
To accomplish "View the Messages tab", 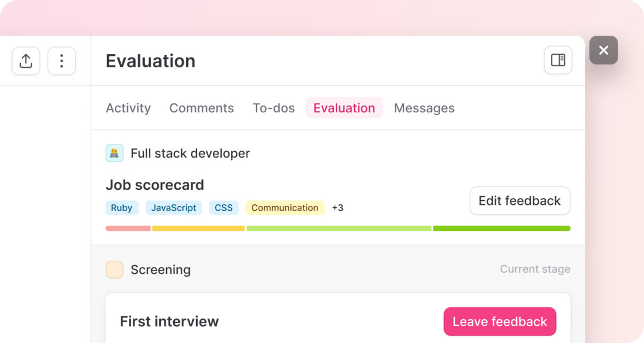I will click(424, 108).
